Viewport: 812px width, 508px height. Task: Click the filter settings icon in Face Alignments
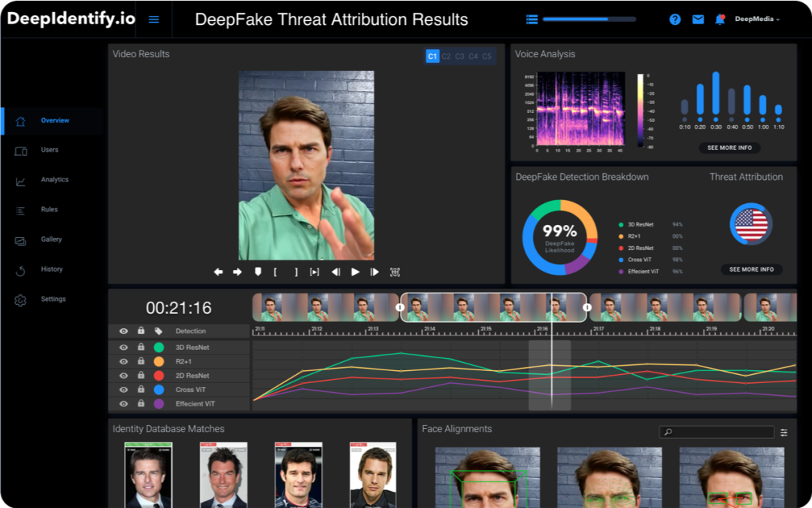coord(784,433)
